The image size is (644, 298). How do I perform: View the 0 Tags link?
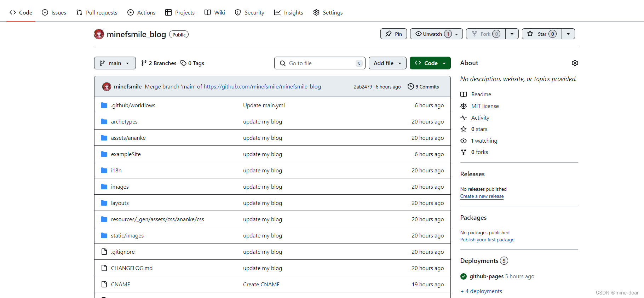coord(192,63)
